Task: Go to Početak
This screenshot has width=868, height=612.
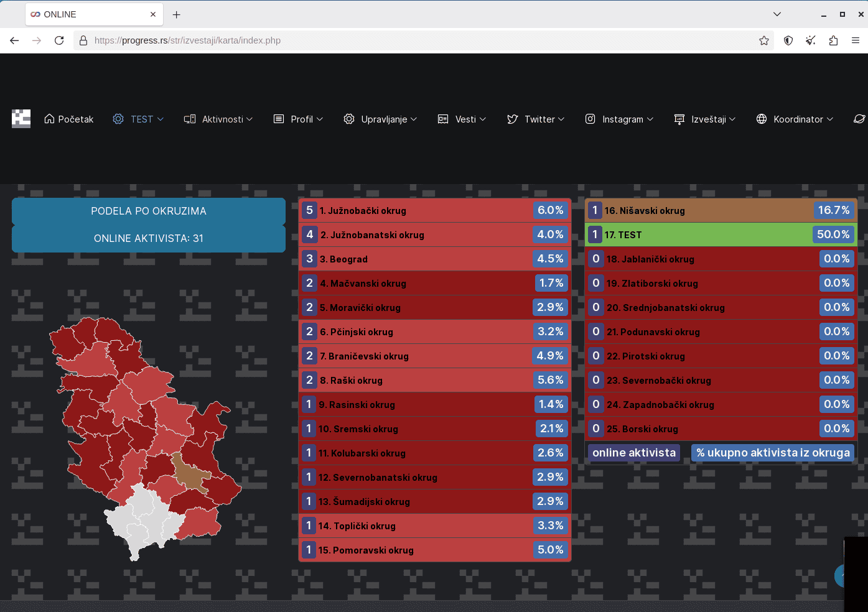Action: point(69,119)
